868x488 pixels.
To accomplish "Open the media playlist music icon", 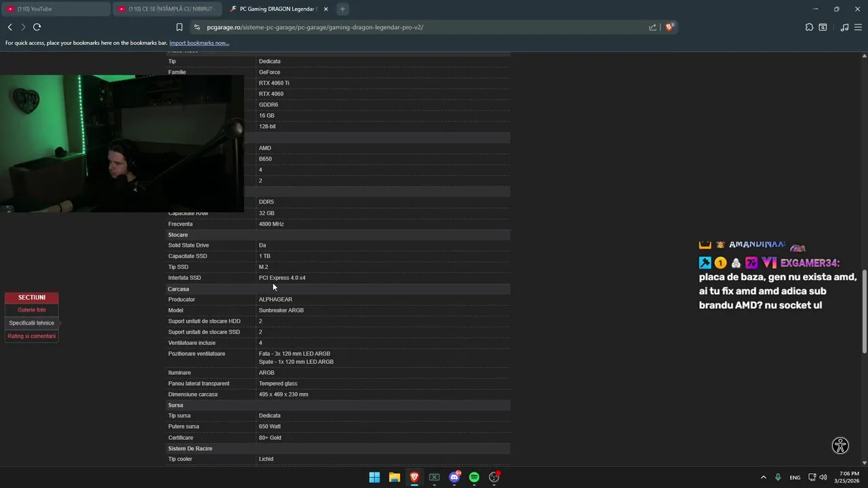I will click(x=844, y=27).
